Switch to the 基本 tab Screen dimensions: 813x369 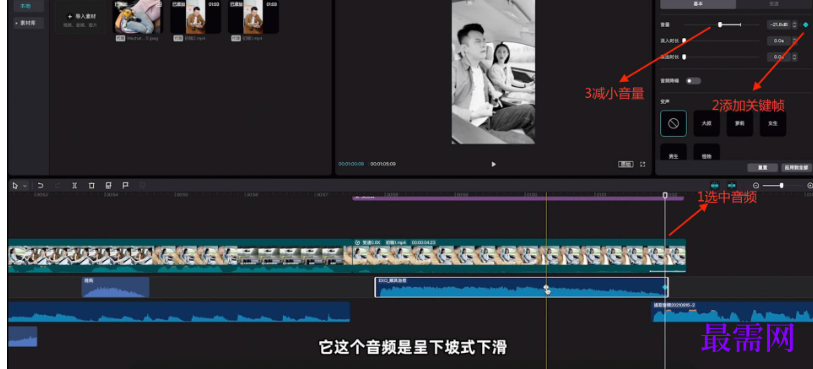pos(697,4)
